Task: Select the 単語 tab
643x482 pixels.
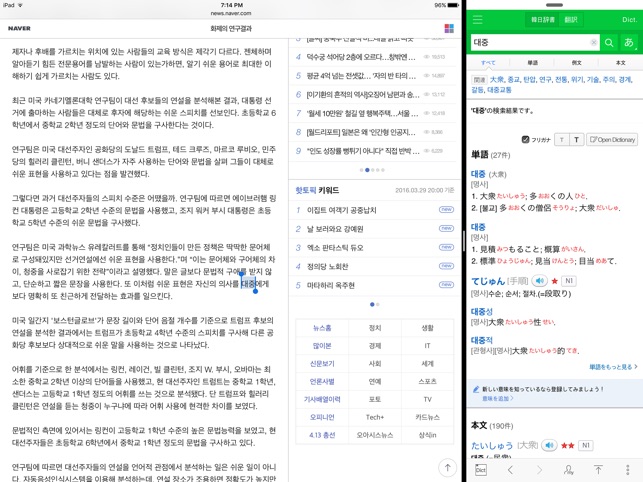Action: click(x=532, y=63)
